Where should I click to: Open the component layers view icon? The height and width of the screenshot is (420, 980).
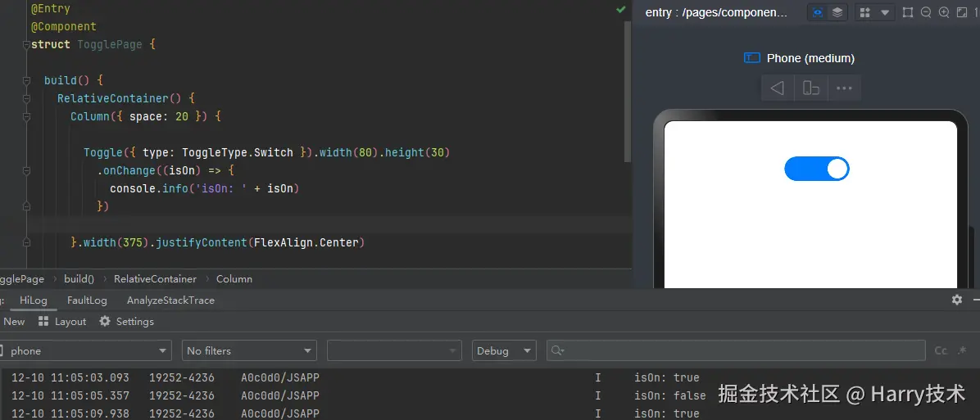(x=837, y=12)
